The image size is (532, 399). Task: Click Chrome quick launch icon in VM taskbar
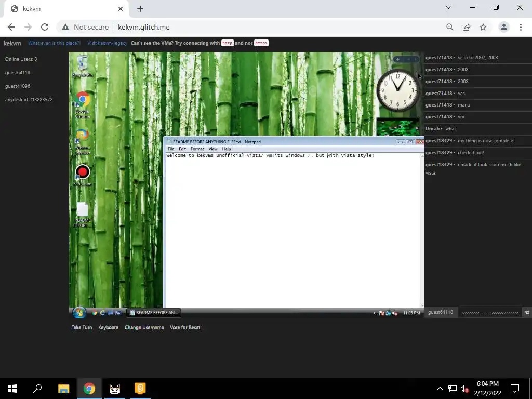point(95,313)
